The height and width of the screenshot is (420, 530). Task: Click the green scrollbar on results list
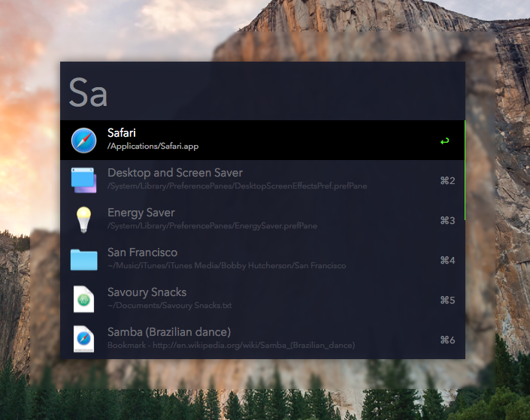pos(465,170)
